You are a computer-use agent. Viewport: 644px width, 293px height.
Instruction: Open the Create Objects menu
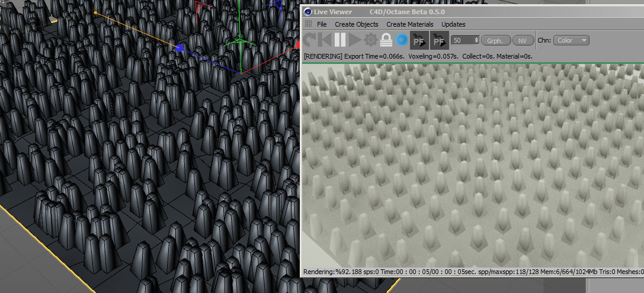tap(357, 24)
